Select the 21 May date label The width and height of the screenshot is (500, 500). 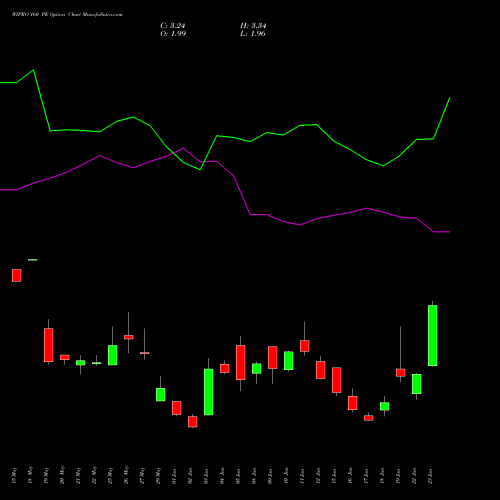pos(78,475)
